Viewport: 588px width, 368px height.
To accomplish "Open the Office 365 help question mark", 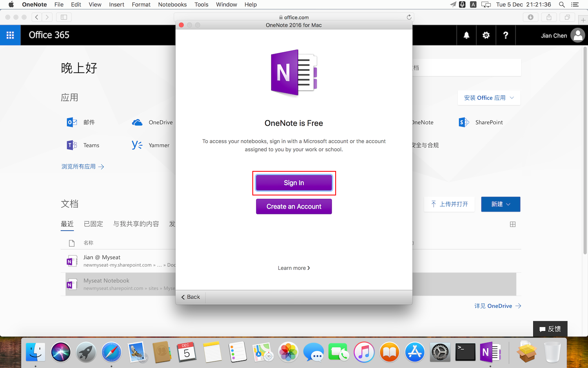I will [x=506, y=35].
